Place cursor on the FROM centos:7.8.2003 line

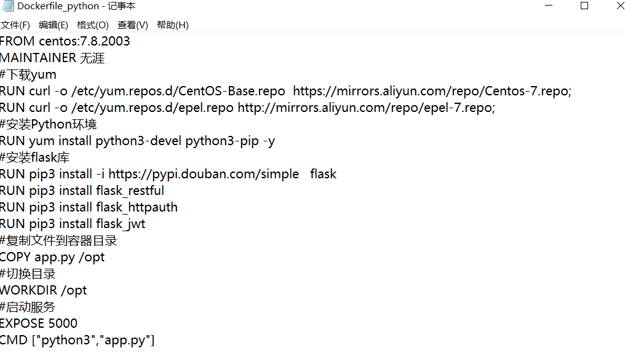click(x=65, y=42)
